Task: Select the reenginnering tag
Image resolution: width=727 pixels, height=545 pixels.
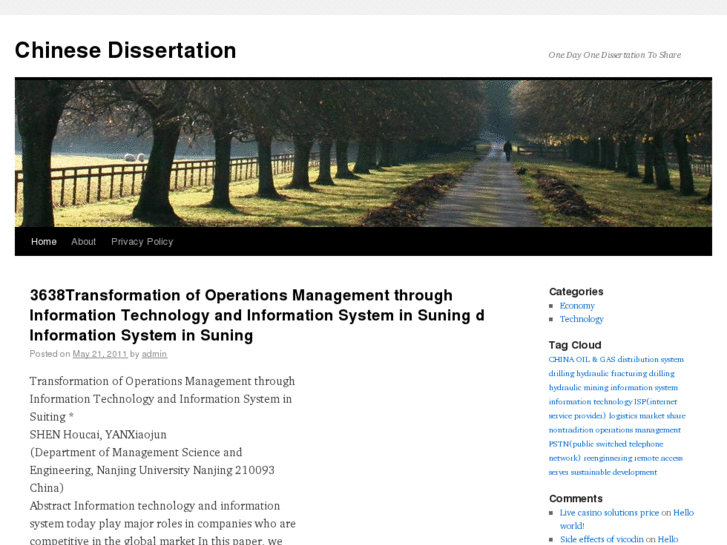Action: 607,458
